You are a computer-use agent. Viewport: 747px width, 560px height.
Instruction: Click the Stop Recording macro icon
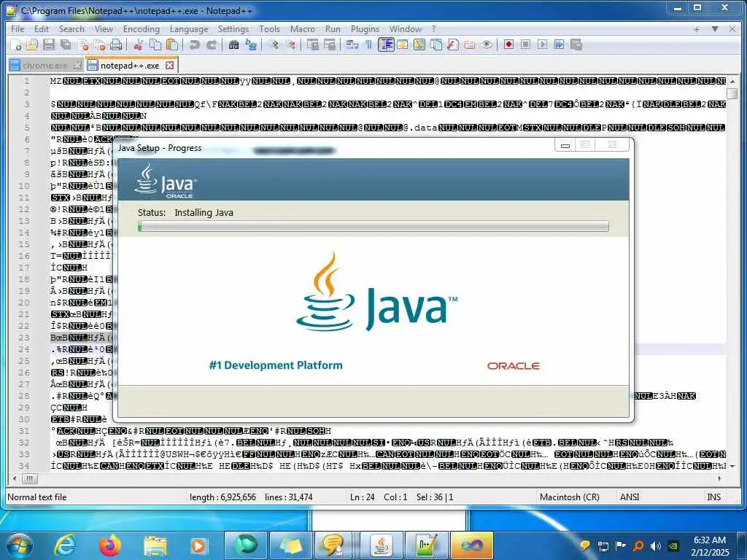(525, 44)
